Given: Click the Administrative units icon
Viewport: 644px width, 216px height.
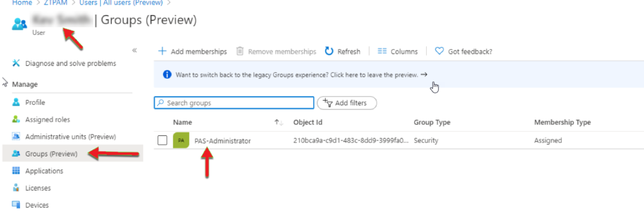Looking at the screenshot, I should point(16,136).
